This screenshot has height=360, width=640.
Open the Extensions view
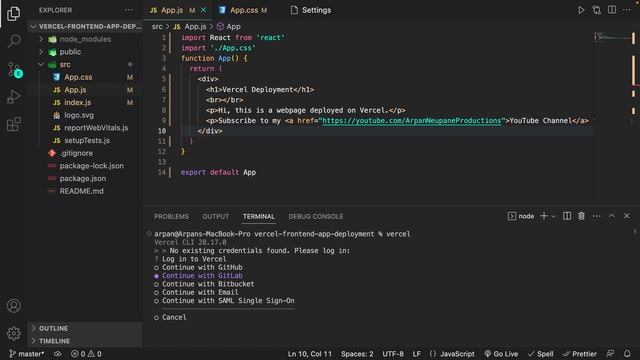(x=13, y=124)
